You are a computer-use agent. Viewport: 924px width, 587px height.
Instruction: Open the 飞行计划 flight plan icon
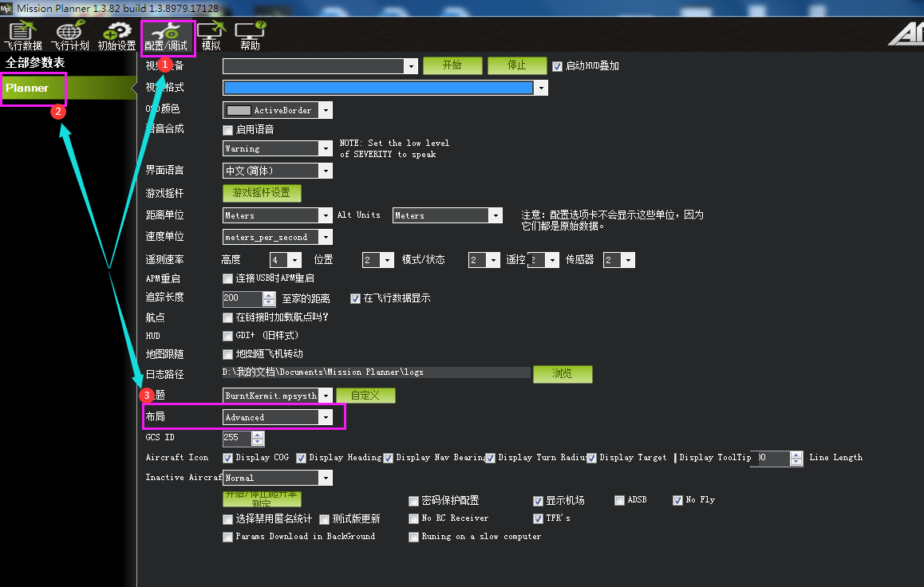[x=70, y=36]
